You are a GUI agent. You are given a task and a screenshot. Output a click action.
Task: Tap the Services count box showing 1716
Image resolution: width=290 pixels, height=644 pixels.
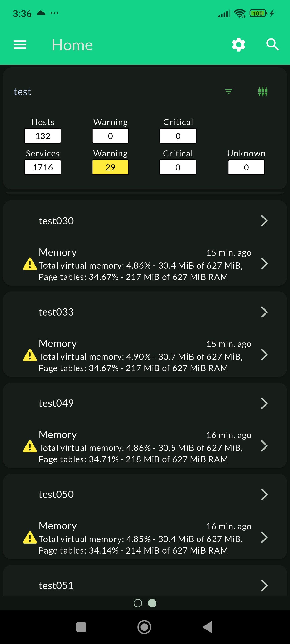43,167
